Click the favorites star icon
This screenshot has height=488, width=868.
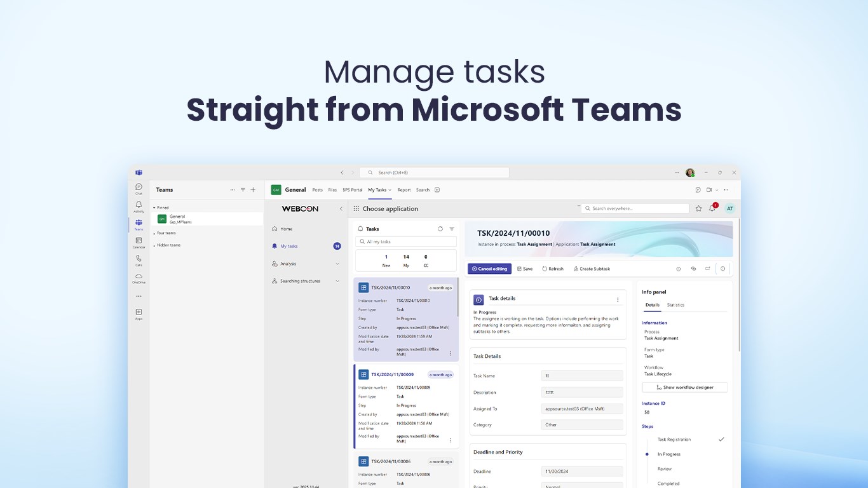[x=698, y=208]
